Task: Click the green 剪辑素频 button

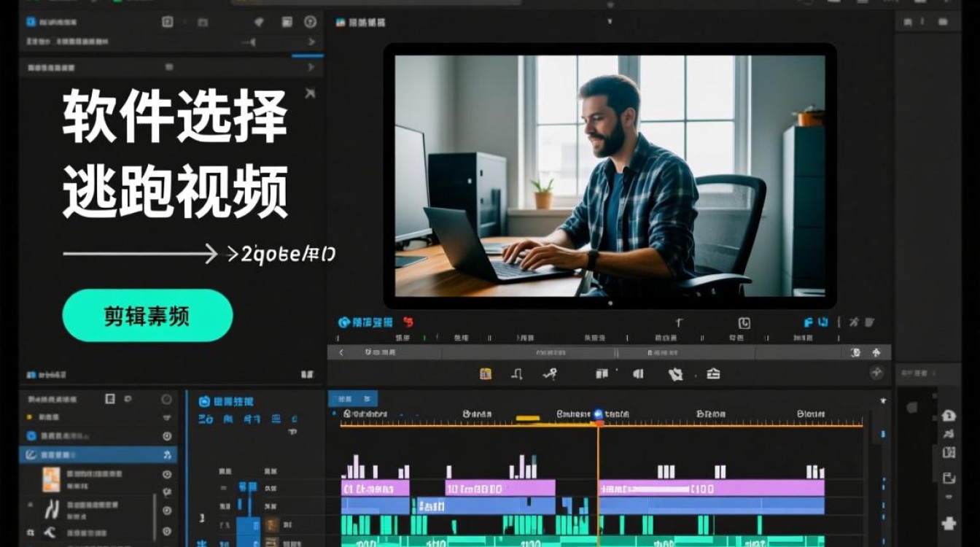Action: tap(147, 316)
